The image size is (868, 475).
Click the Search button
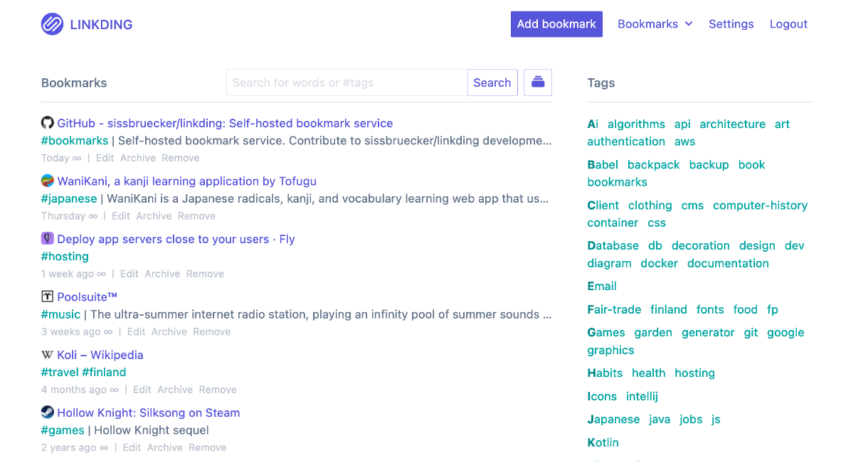point(492,82)
